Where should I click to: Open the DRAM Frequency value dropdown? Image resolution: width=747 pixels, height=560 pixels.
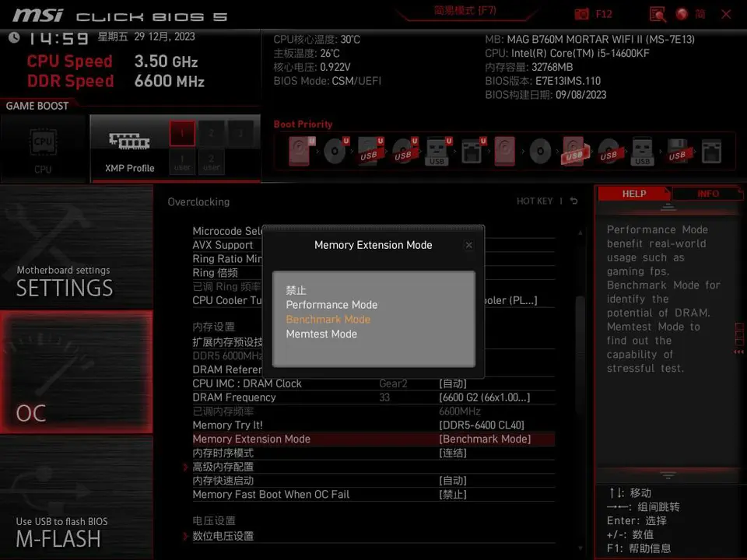[484, 397]
